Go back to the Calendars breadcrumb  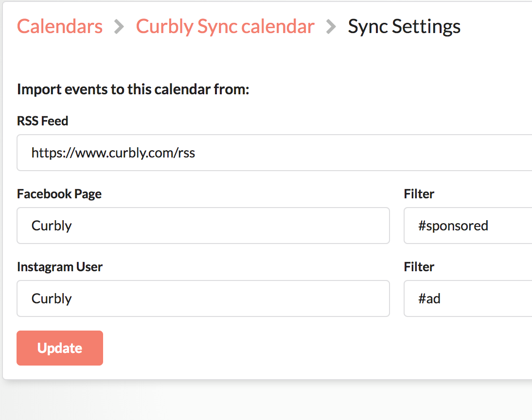[60, 26]
